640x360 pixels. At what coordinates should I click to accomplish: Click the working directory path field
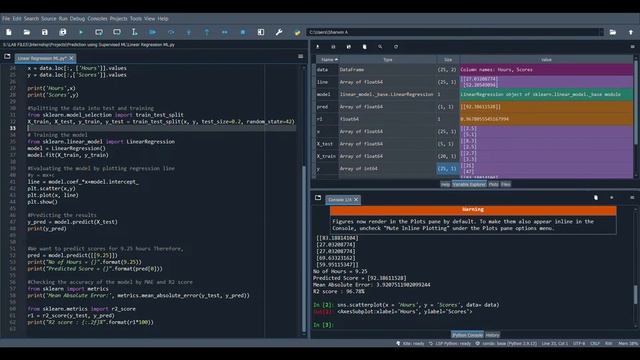452,32
